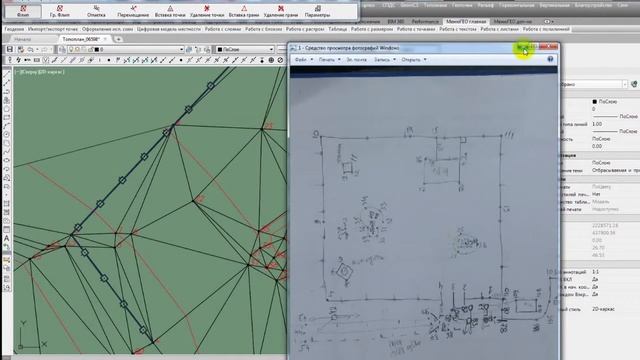Image resolution: width=640 pixels, height=360 pixels.
Task: Open the Работа с текстом menu
Action: [458, 29]
